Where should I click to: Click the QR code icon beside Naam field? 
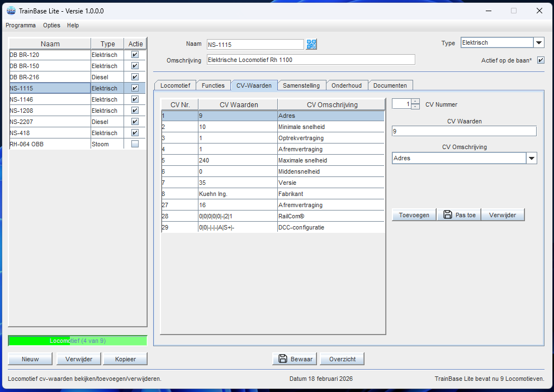pos(311,44)
